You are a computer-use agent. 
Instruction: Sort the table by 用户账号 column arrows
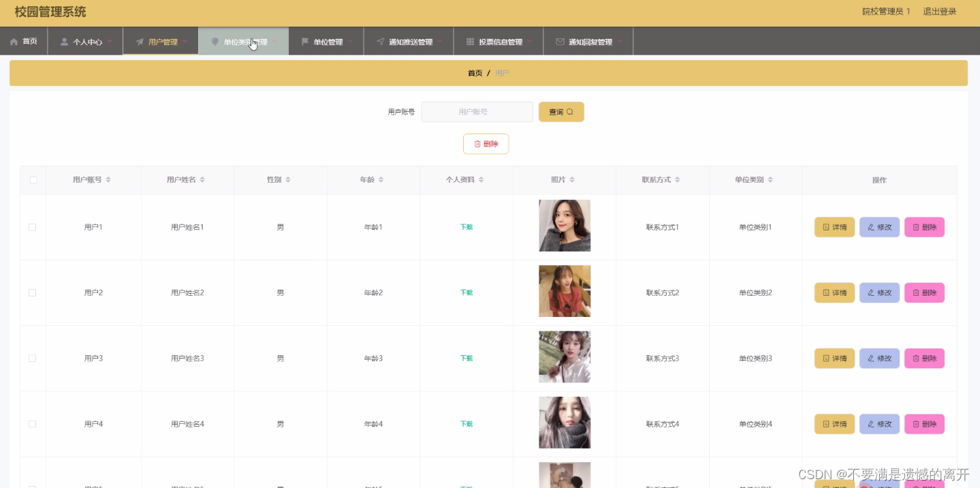(x=108, y=180)
